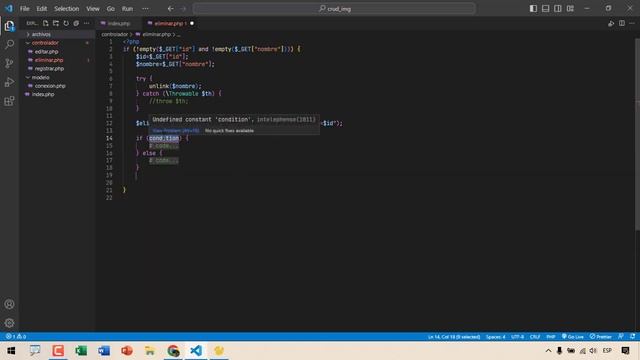
Task: Click the VS Code logo icon
Action: tap(9, 8)
